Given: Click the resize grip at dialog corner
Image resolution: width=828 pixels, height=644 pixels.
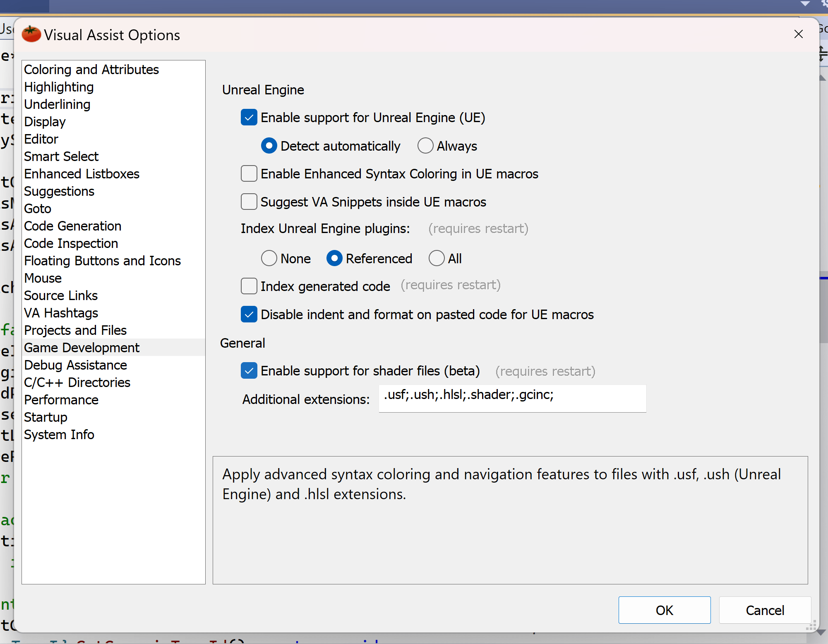Looking at the screenshot, I should [811, 625].
